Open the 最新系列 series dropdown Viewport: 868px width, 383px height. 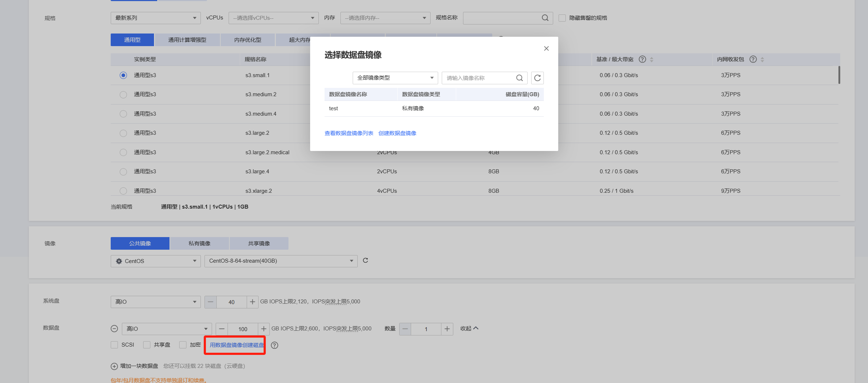[x=155, y=18]
